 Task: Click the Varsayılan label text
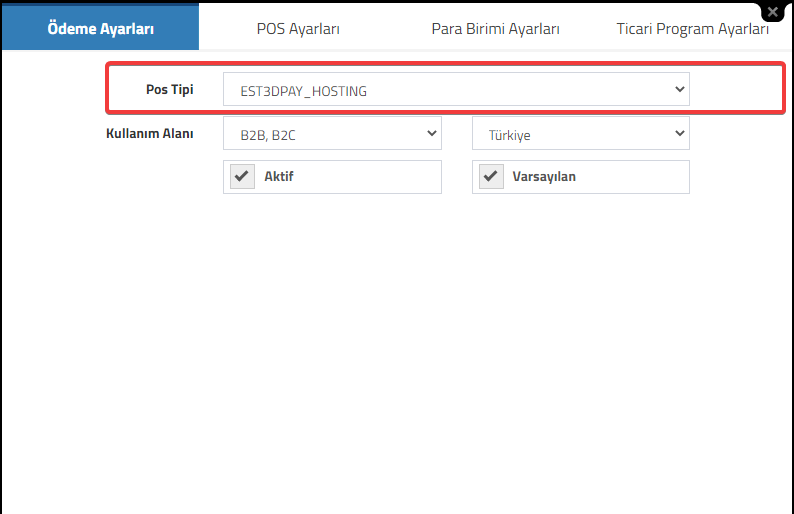pos(544,176)
